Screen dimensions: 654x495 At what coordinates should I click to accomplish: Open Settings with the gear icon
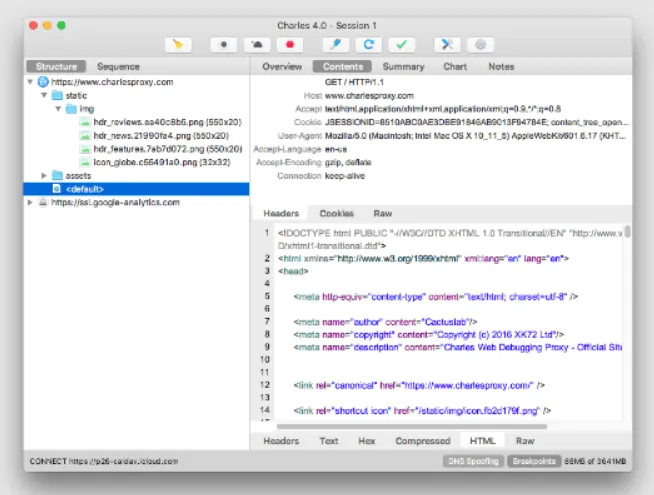pyautogui.click(x=480, y=45)
